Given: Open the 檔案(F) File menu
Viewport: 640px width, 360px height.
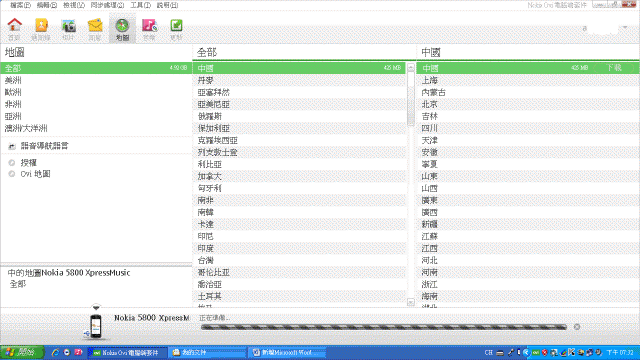Looking at the screenshot, I should [x=20, y=5].
